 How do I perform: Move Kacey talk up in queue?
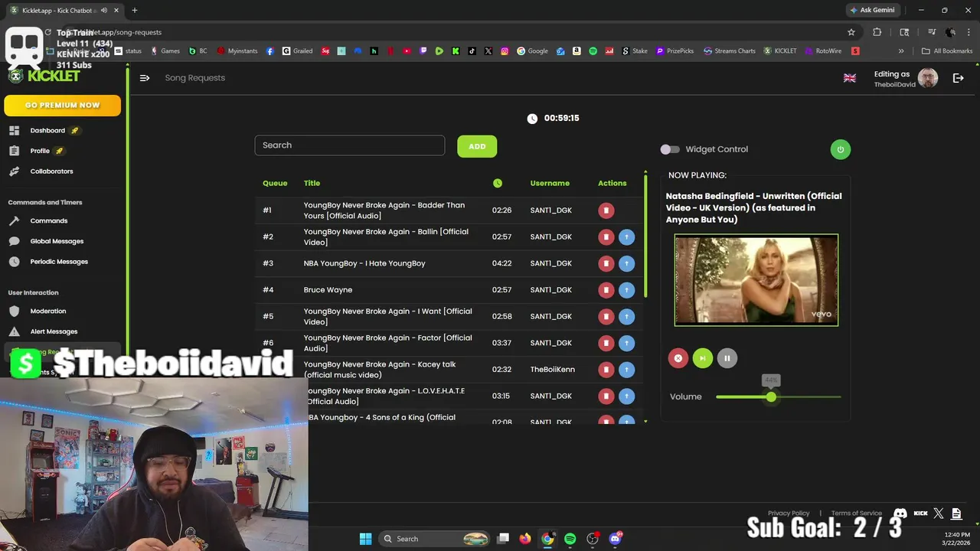point(626,370)
